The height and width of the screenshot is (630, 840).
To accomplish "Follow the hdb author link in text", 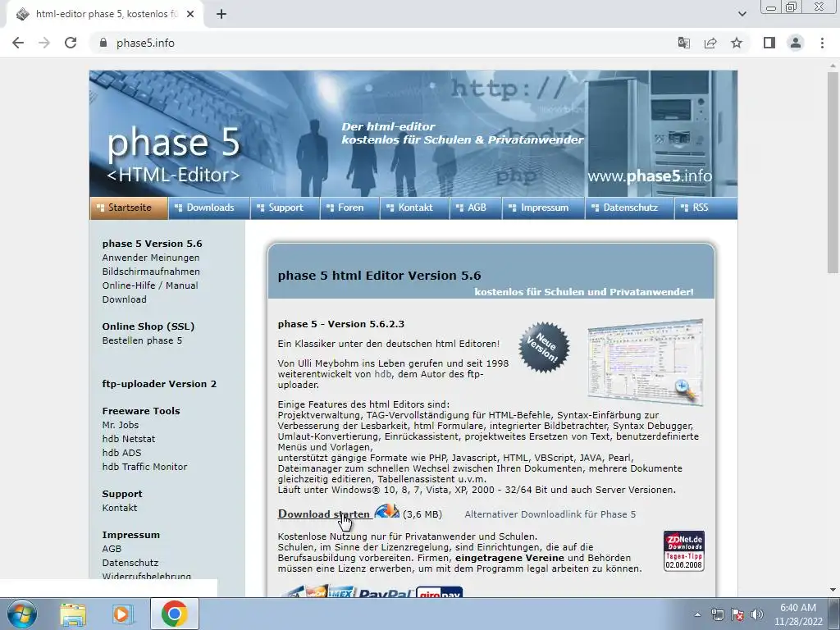I will coord(382,374).
